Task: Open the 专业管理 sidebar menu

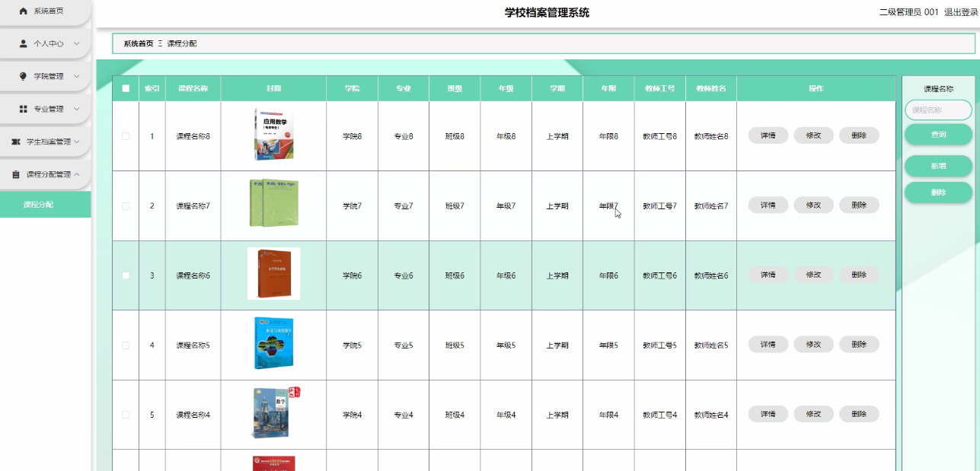Action: tap(45, 110)
